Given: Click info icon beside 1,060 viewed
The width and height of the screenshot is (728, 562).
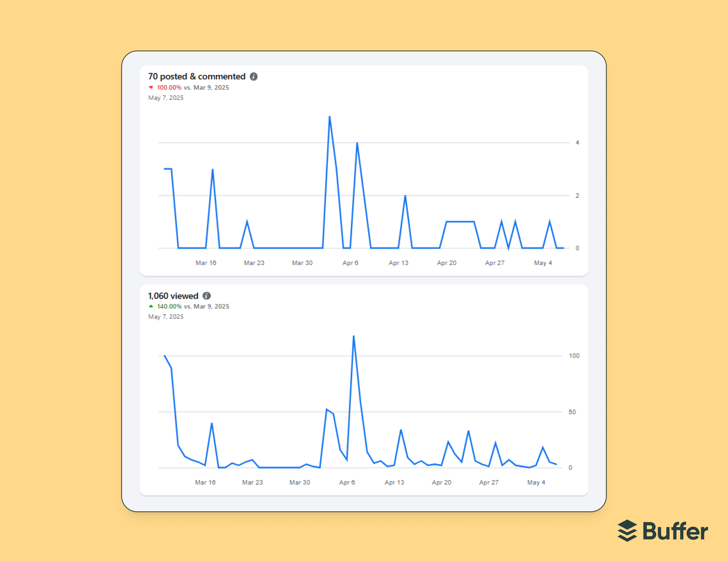Looking at the screenshot, I should (x=207, y=296).
